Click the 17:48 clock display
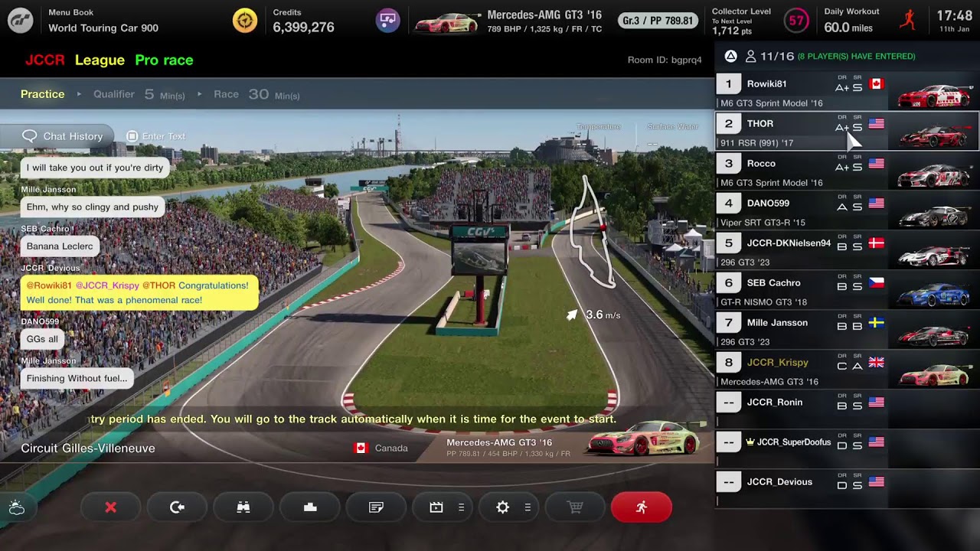 954,15
